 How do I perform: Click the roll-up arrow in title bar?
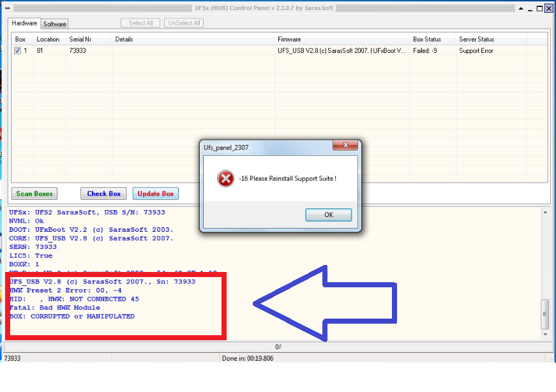click(521, 8)
